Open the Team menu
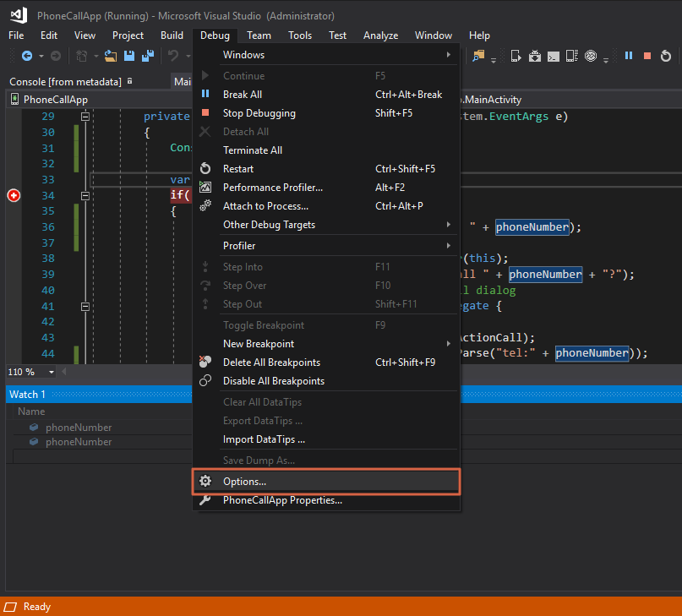 pyautogui.click(x=259, y=35)
